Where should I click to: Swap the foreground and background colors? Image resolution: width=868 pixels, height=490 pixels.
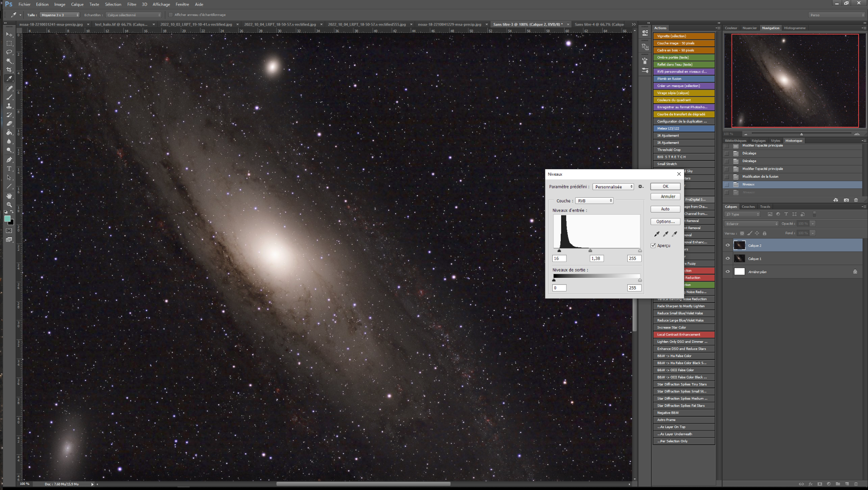[12, 212]
